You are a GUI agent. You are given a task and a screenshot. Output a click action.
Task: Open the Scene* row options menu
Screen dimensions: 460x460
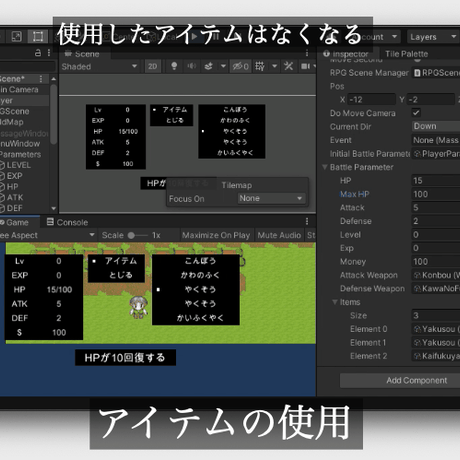click(41, 79)
